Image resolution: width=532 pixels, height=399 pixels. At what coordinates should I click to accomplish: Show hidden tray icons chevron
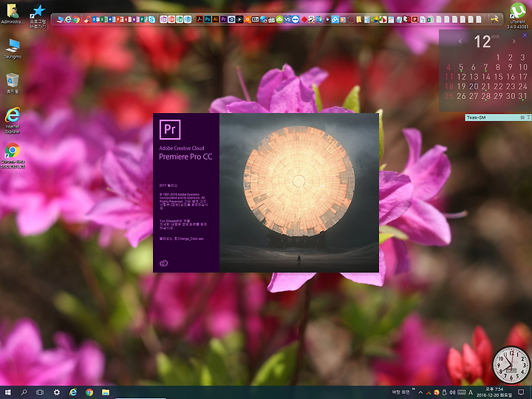[420, 392]
